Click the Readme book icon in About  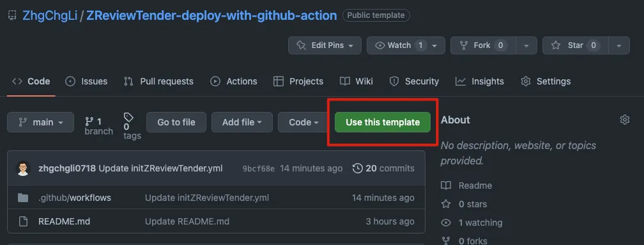[446, 186]
